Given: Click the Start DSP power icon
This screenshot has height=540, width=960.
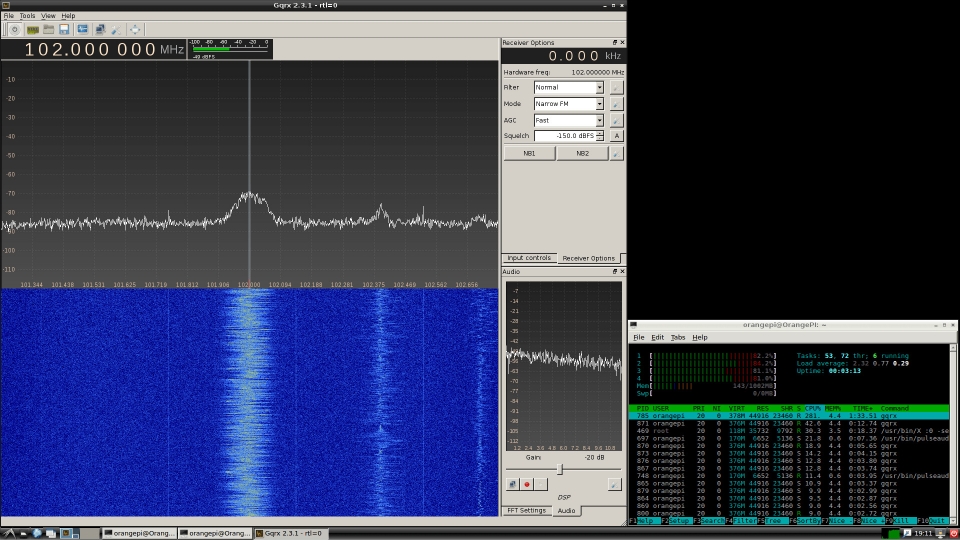Looking at the screenshot, I should (14, 29).
